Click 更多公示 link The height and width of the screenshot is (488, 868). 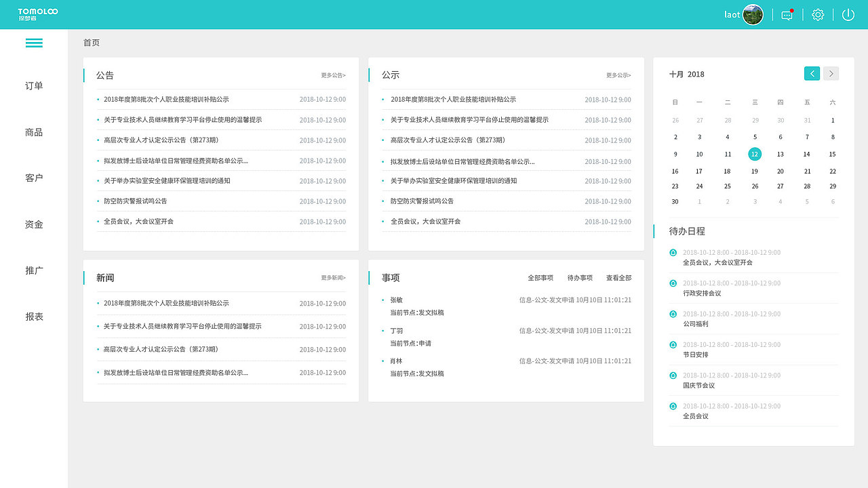618,75
